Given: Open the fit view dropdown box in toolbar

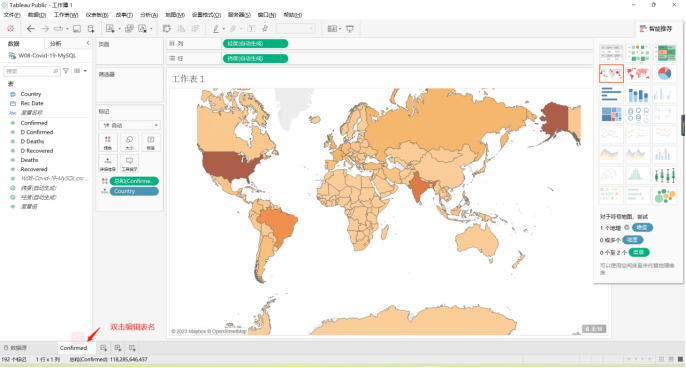Looking at the screenshot, I should point(295,29).
